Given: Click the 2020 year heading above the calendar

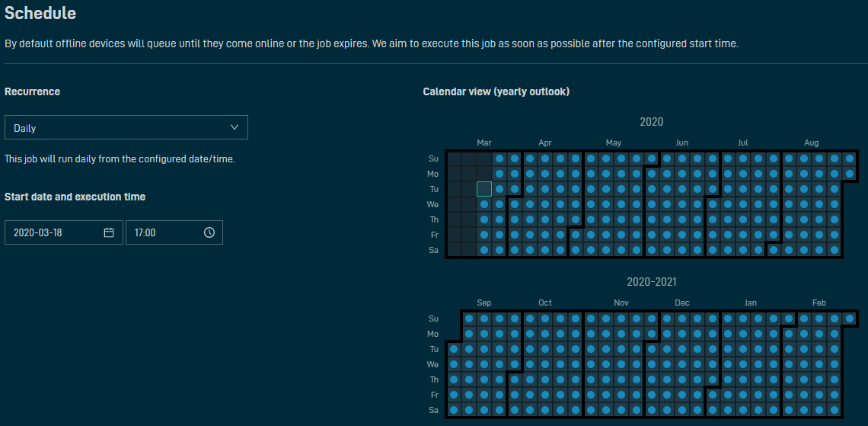Looking at the screenshot, I should click(652, 122).
